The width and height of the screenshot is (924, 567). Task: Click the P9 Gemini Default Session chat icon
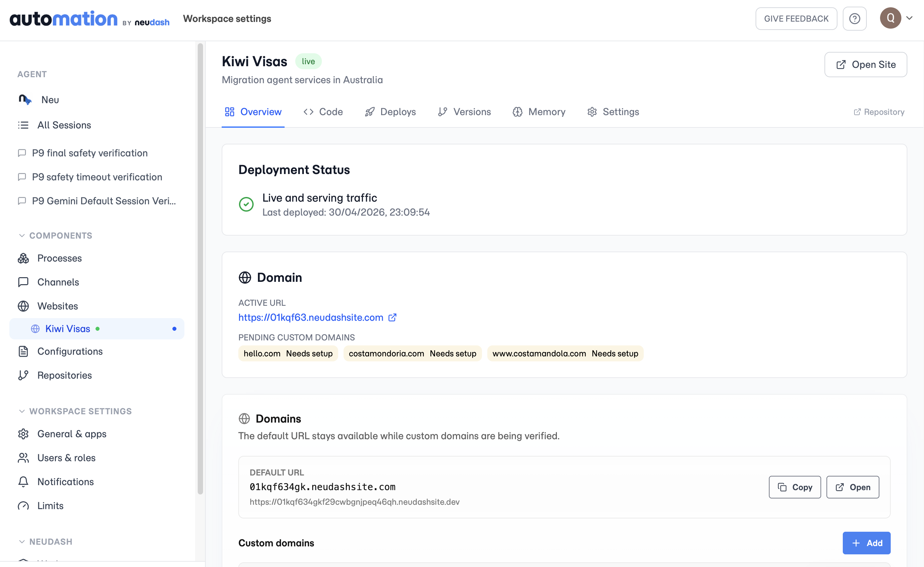(x=22, y=201)
